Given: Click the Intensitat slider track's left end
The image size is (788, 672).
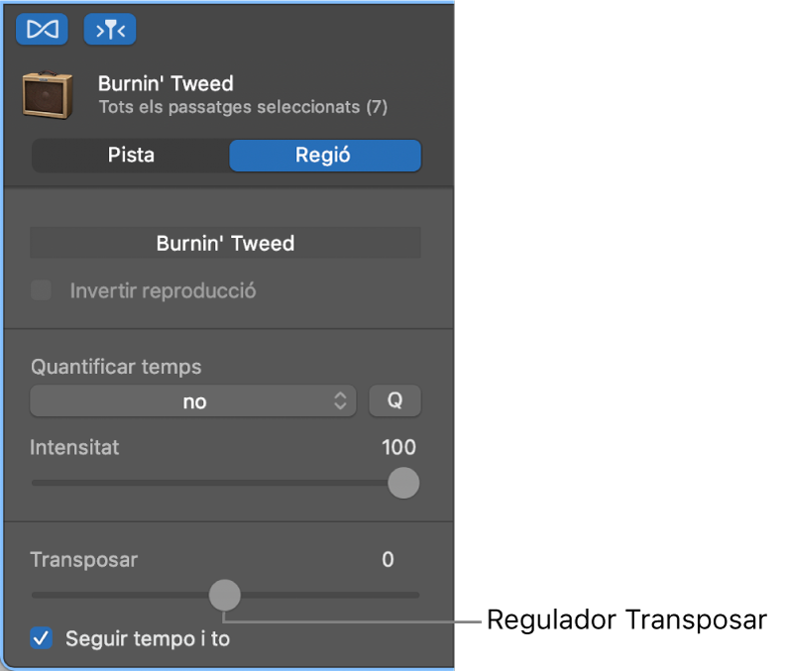Looking at the screenshot, I should (36, 484).
